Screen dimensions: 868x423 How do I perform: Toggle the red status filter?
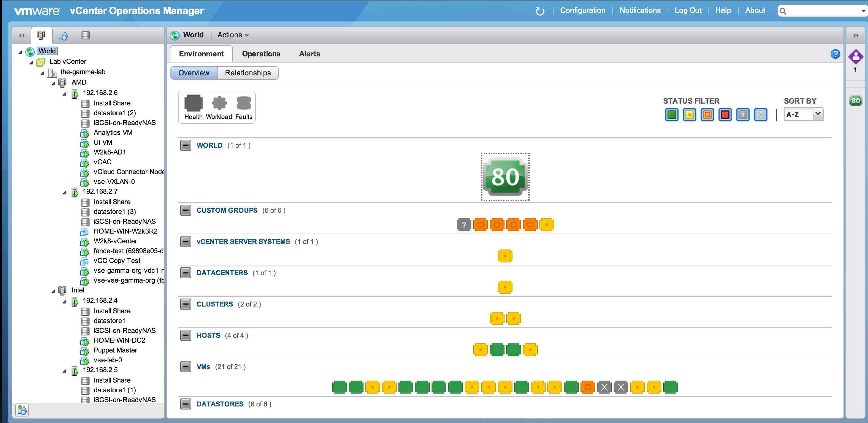725,115
